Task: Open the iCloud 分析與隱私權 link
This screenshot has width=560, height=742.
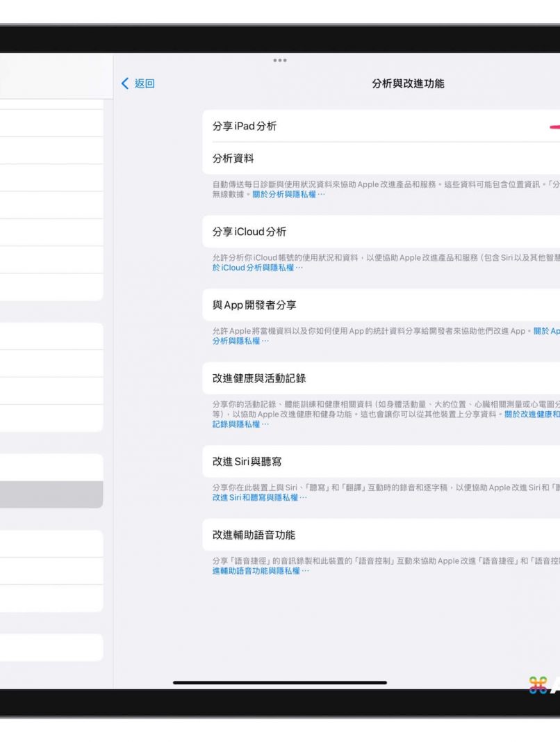Action: 257,268
